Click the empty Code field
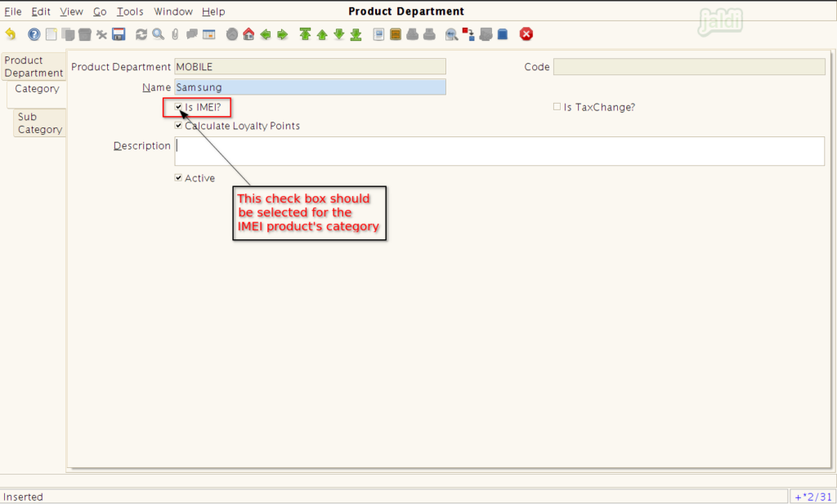The image size is (837, 504). (689, 67)
